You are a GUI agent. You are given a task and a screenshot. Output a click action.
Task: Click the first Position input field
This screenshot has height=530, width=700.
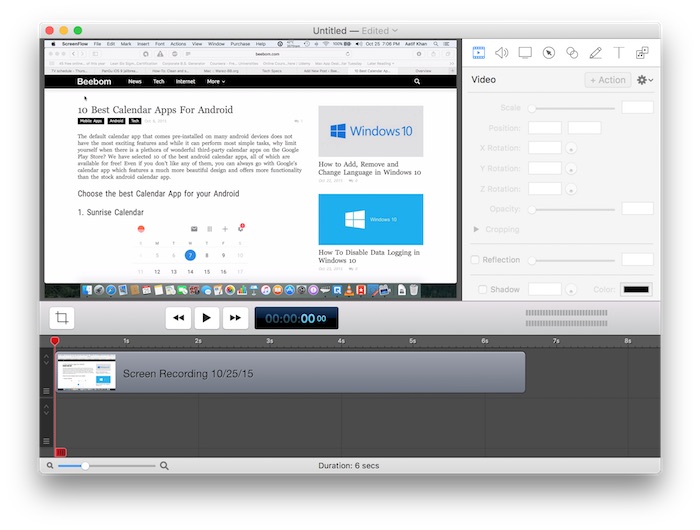point(545,128)
